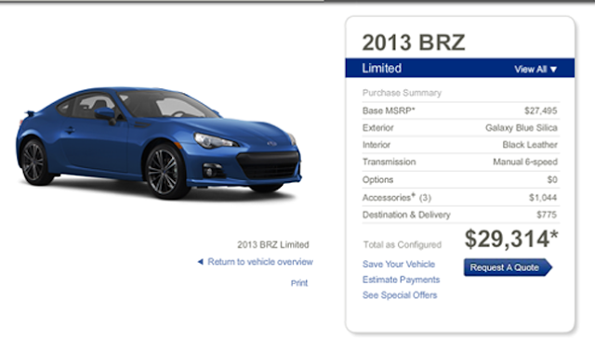
Task: Expand the View All dropdown
Action: [x=535, y=69]
